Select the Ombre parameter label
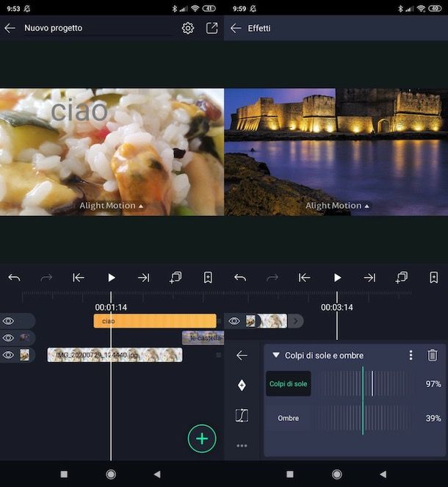Screen dimensions: 448x487 288,418
